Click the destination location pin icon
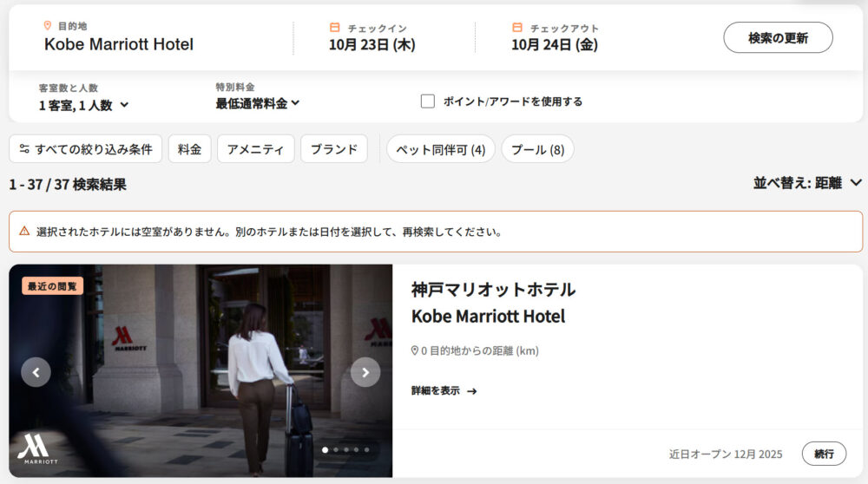 (48, 26)
